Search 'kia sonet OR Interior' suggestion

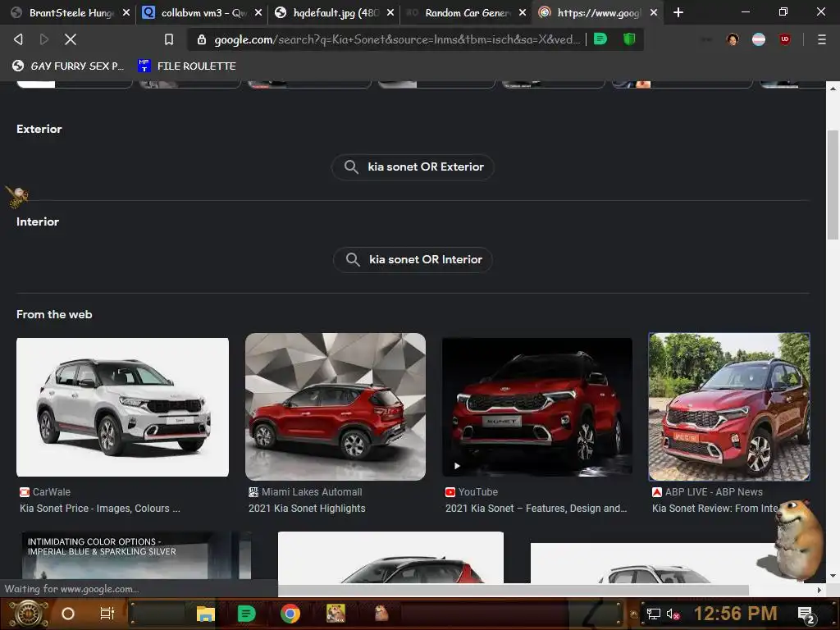click(x=413, y=259)
